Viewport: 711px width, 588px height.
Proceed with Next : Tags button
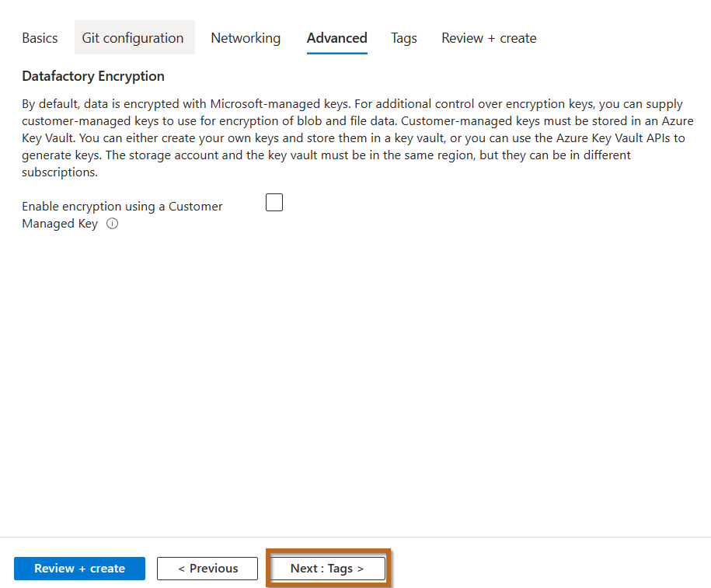tap(327, 569)
